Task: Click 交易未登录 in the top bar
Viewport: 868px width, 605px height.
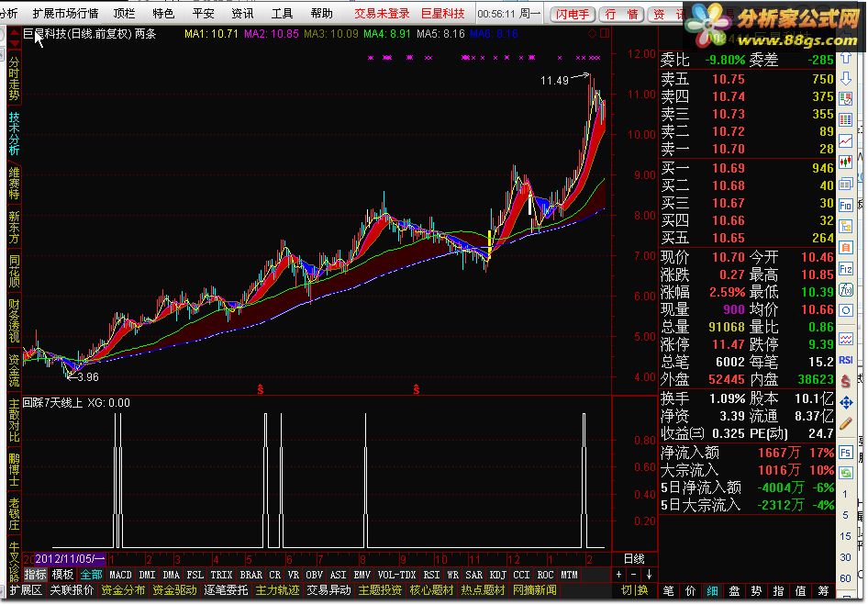Action: coord(382,13)
